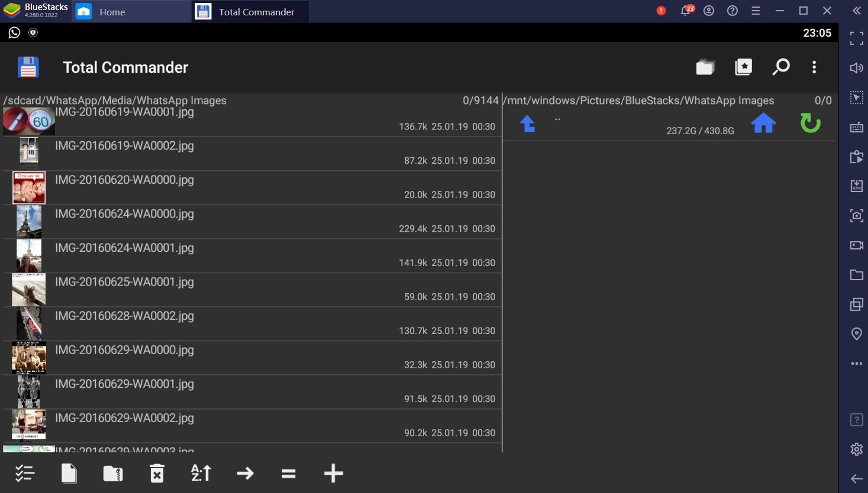Show more sidebar tools via three dots
Screen dimensions: 868x493
(856, 364)
